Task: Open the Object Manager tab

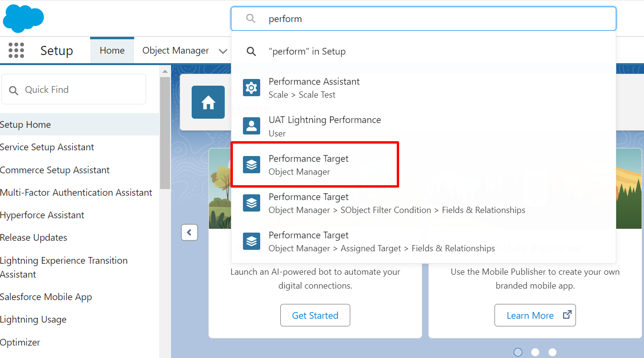Action: [x=175, y=50]
